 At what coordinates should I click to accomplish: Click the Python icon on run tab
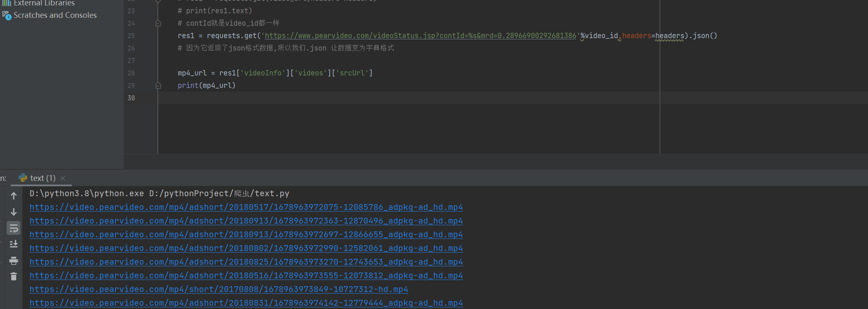coord(23,178)
